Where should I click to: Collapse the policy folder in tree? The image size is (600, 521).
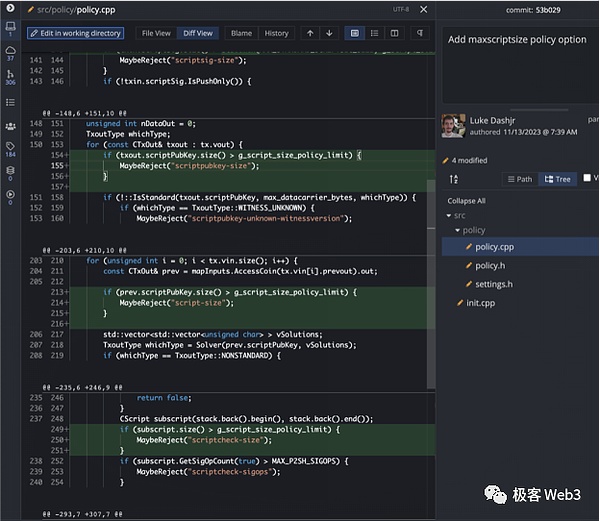coord(457,230)
